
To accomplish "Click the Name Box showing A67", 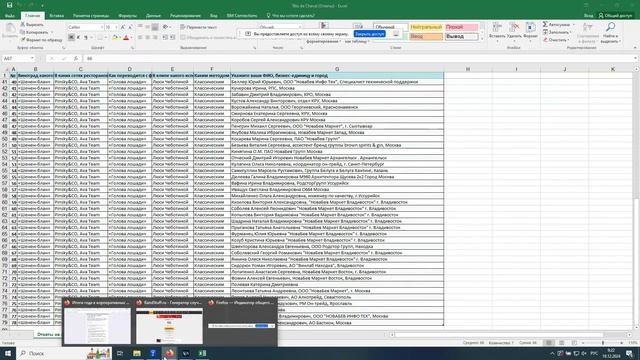I will coord(16,58).
